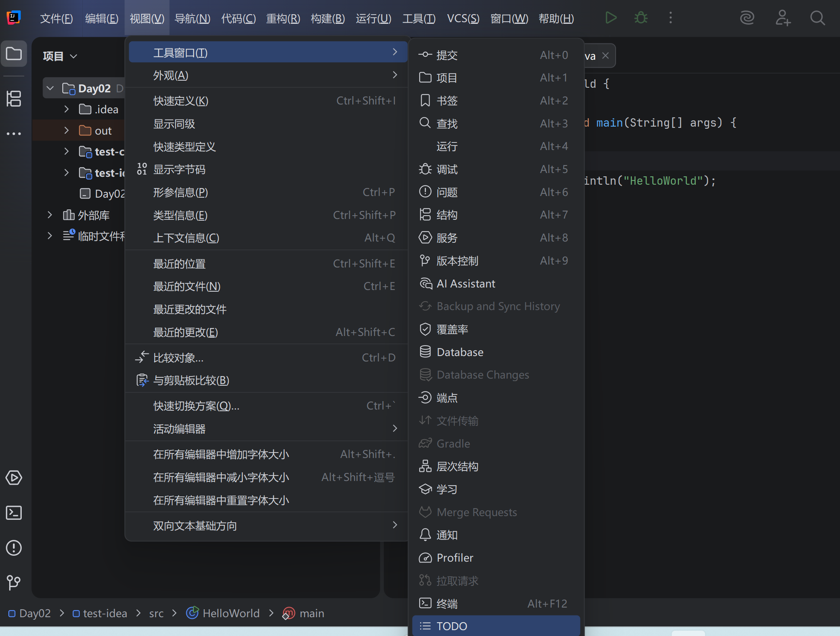This screenshot has height=636, width=840.
Task: Open the Services icon in left sidebar
Action: coord(14,478)
